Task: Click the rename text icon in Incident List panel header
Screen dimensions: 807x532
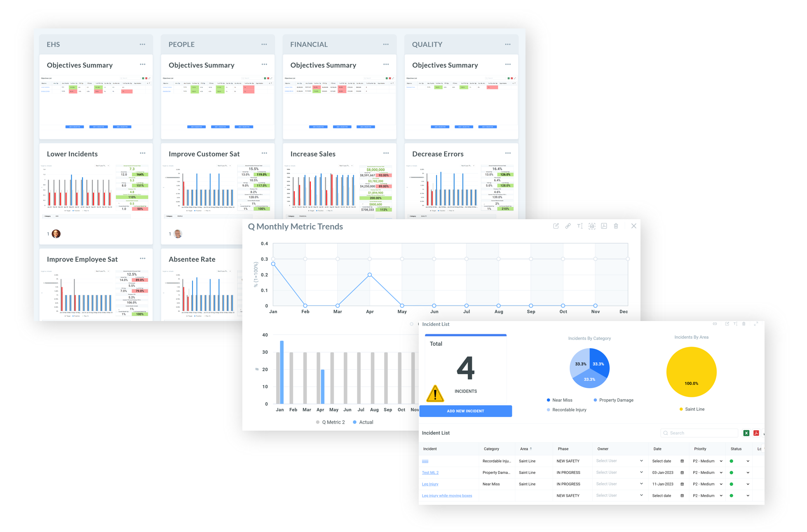Action: (735, 324)
